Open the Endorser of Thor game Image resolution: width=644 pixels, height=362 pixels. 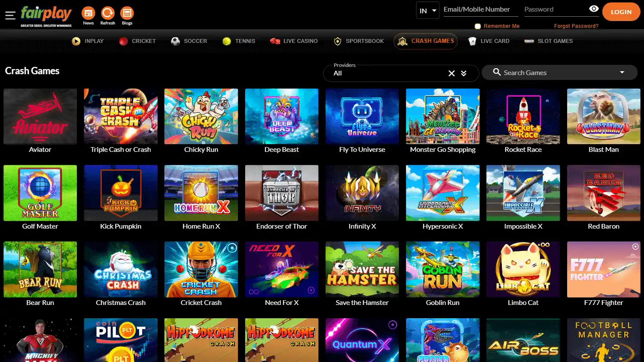click(x=282, y=193)
